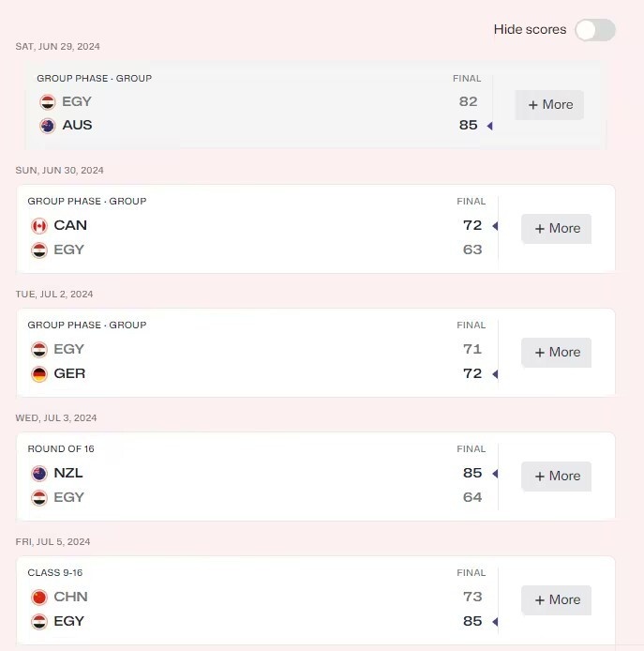Expand More for EGY vs GER game
644x651 pixels.
point(556,352)
